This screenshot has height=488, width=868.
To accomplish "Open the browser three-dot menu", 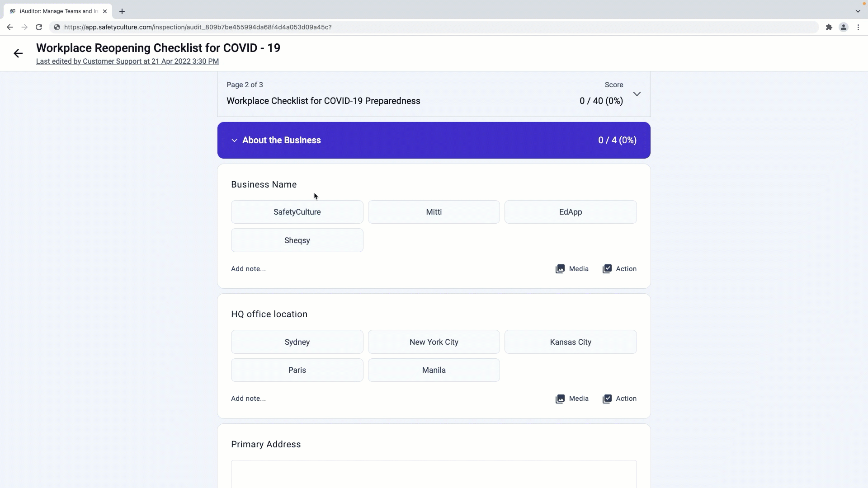I will click(858, 27).
